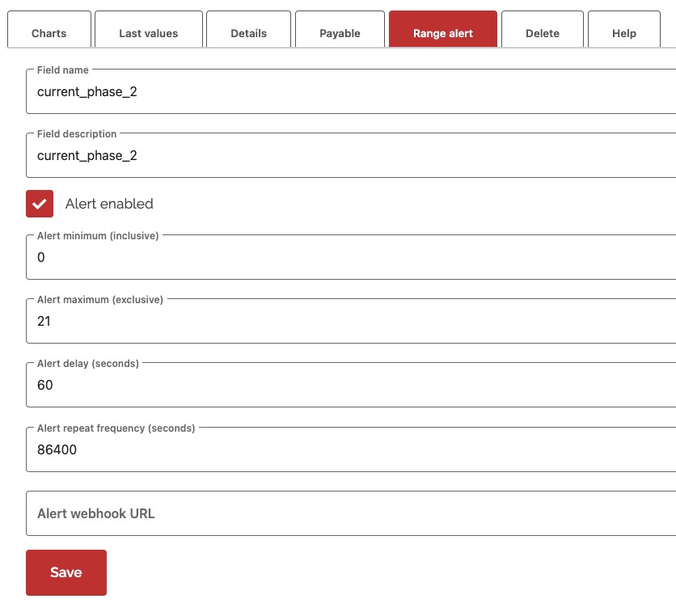Select the Alert minimum value field
This screenshot has height=616, width=676.
pos(323,258)
